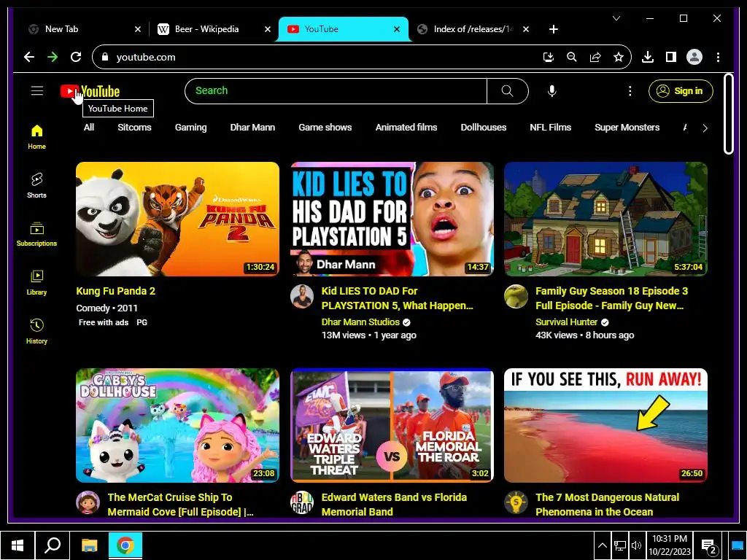Open the volume speaker tray icon
This screenshot has width=747, height=560.
tap(636, 545)
